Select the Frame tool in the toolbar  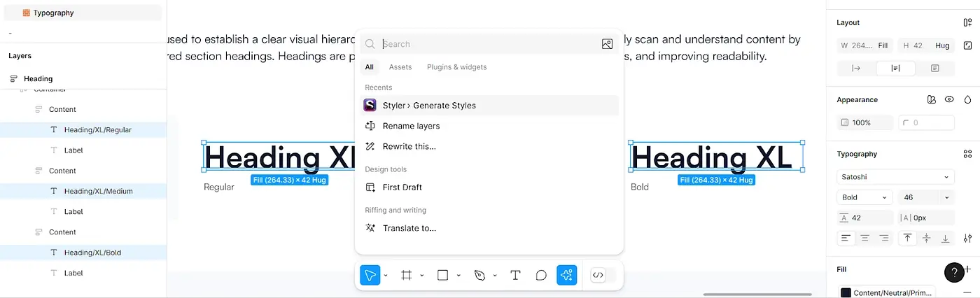tap(406, 276)
